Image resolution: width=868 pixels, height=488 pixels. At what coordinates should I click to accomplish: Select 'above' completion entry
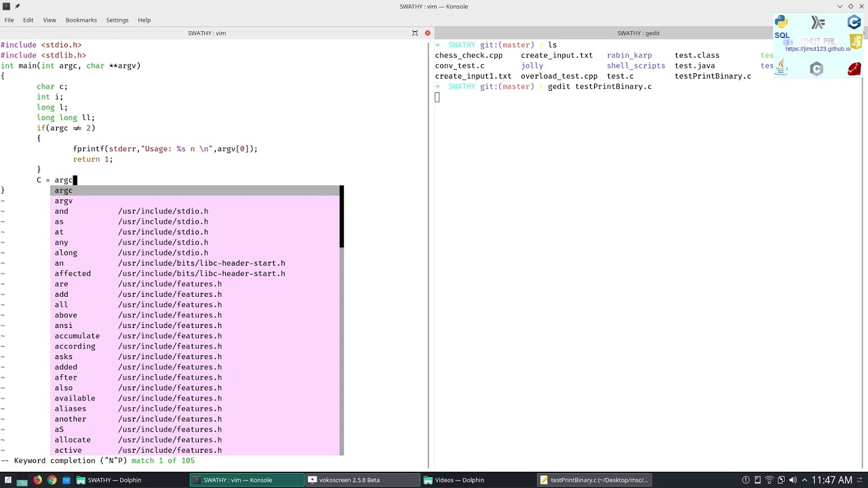195,315
